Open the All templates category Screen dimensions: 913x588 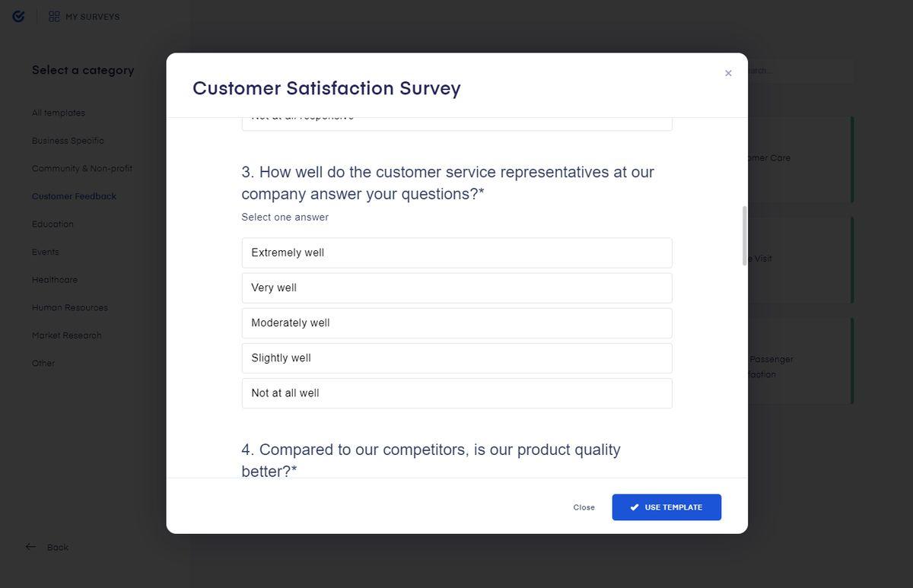click(x=59, y=113)
